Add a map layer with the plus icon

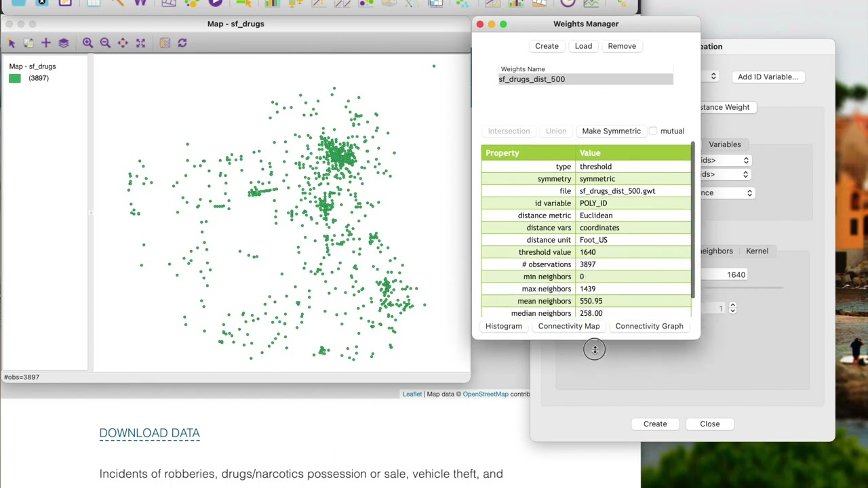tap(46, 43)
